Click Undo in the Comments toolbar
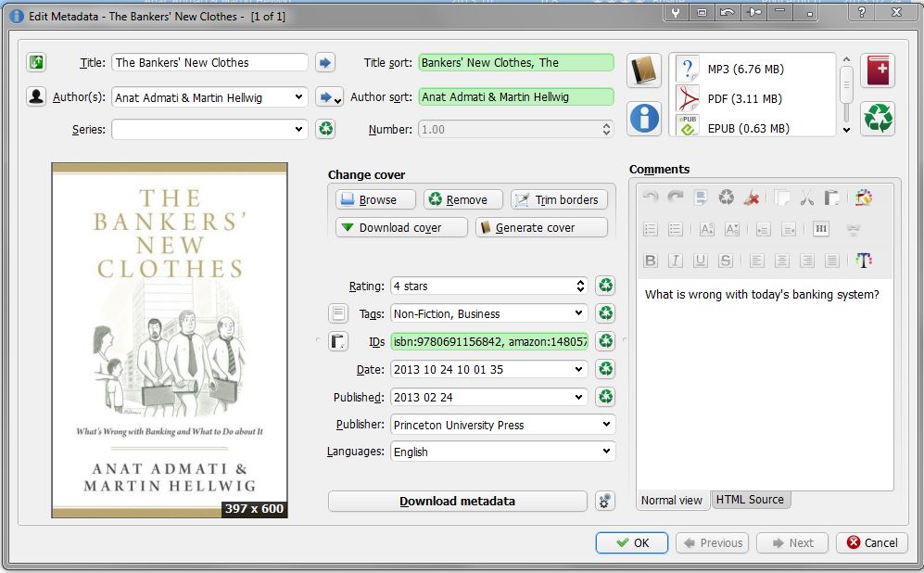Image resolution: width=924 pixels, height=573 pixels. click(x=651, y=197)
